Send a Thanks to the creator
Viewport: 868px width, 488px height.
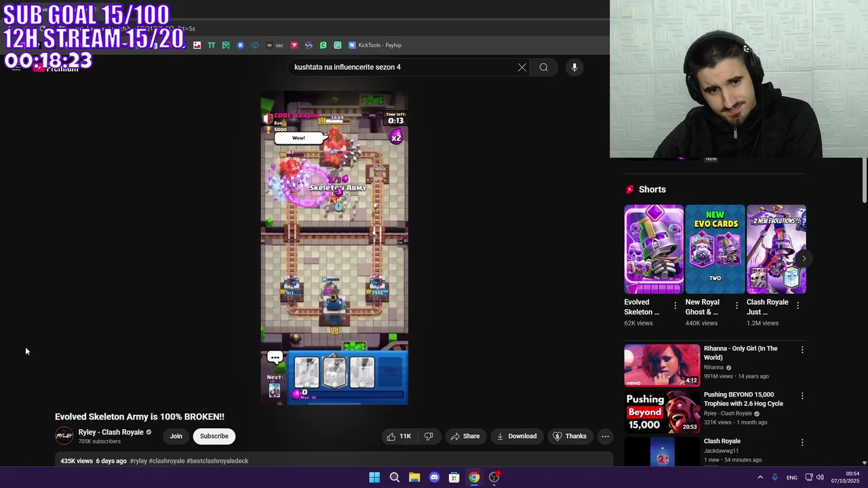coord(570,436)
